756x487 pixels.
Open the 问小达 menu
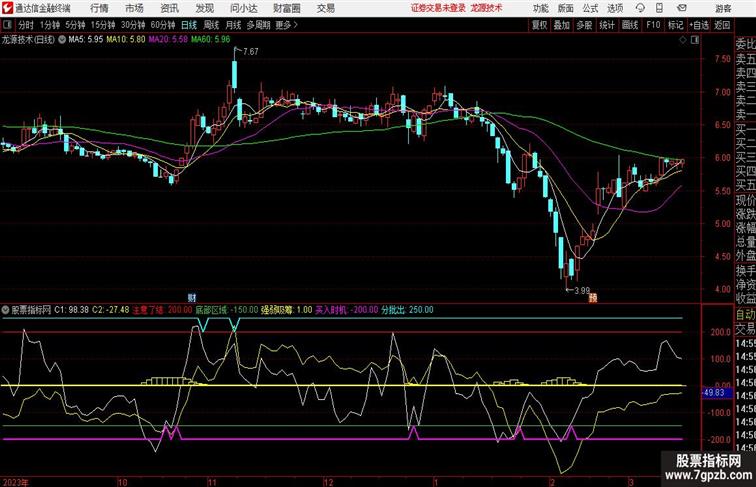click(x=243, y=8)
